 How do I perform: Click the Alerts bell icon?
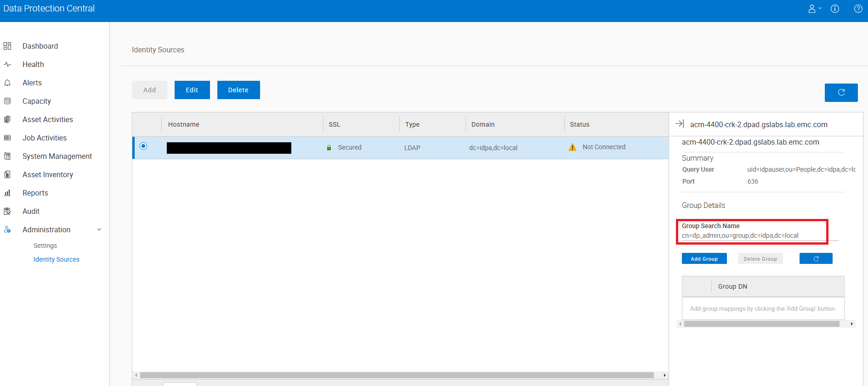7,83
